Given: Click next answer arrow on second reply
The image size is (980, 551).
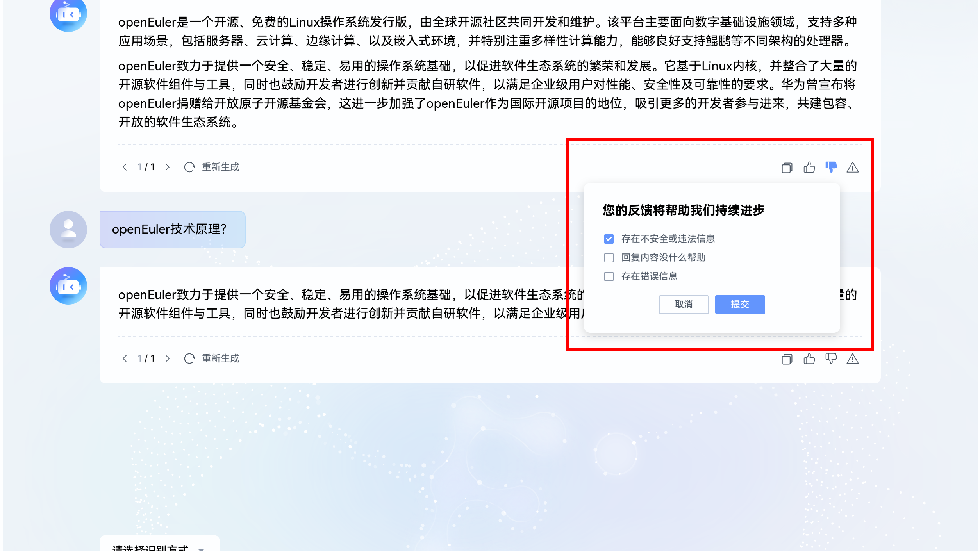Looking at the screenshot, I should coord(168,358).
